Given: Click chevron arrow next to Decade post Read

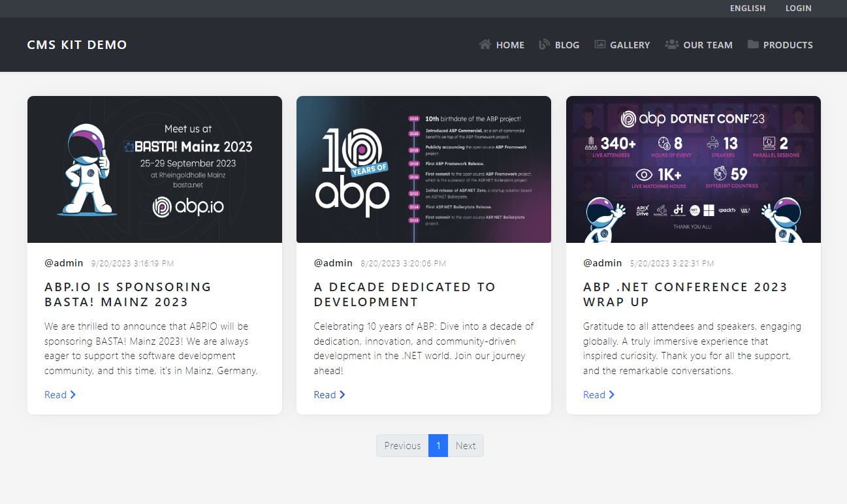Looking at the screenshot, I should [x=342, y=394].
